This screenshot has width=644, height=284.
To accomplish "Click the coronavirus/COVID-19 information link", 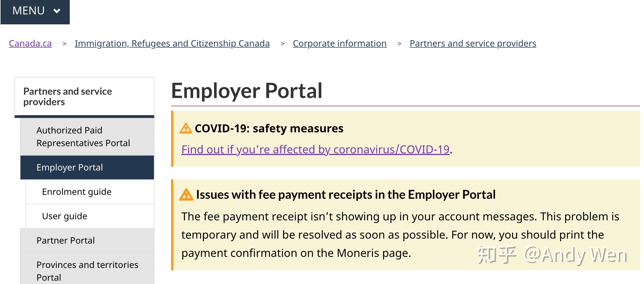I will (315, 149).
